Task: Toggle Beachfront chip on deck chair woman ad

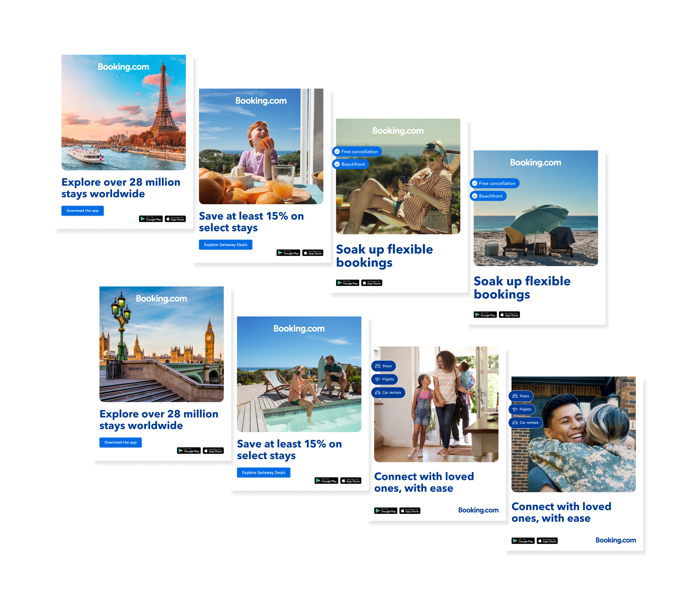Action: pyautogui.click(x=351, y=164)
